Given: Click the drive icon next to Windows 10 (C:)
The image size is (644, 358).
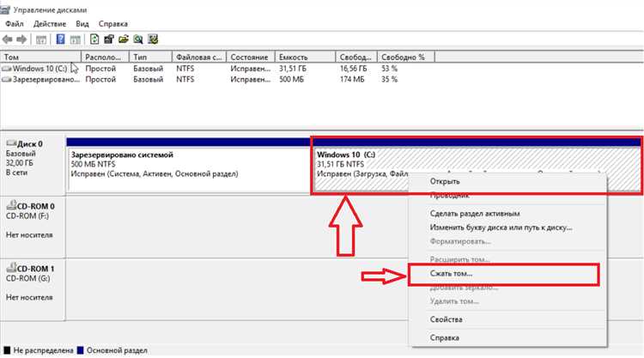Looking at the screenshot, I should 6,69.
